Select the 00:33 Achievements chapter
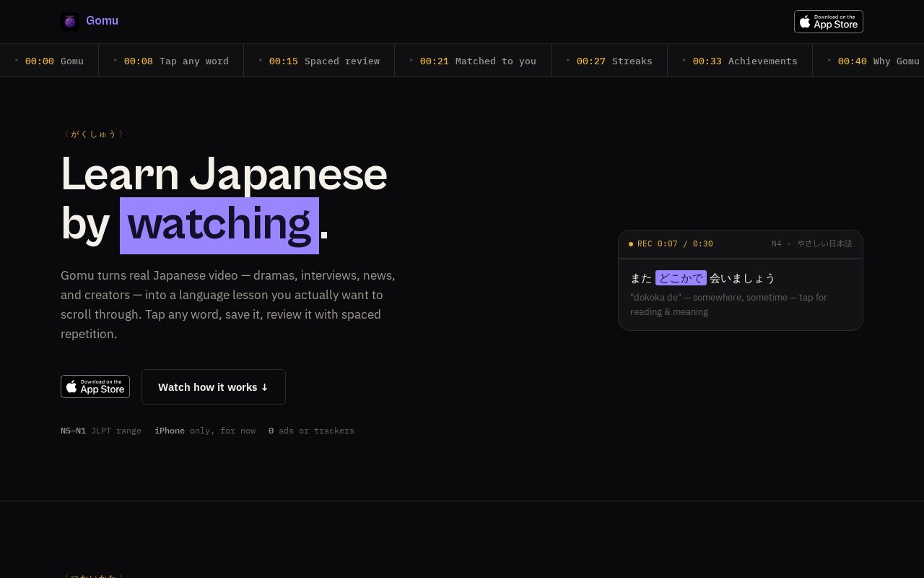The height and width of the screenshot is (578, 924). coord(740,61)
